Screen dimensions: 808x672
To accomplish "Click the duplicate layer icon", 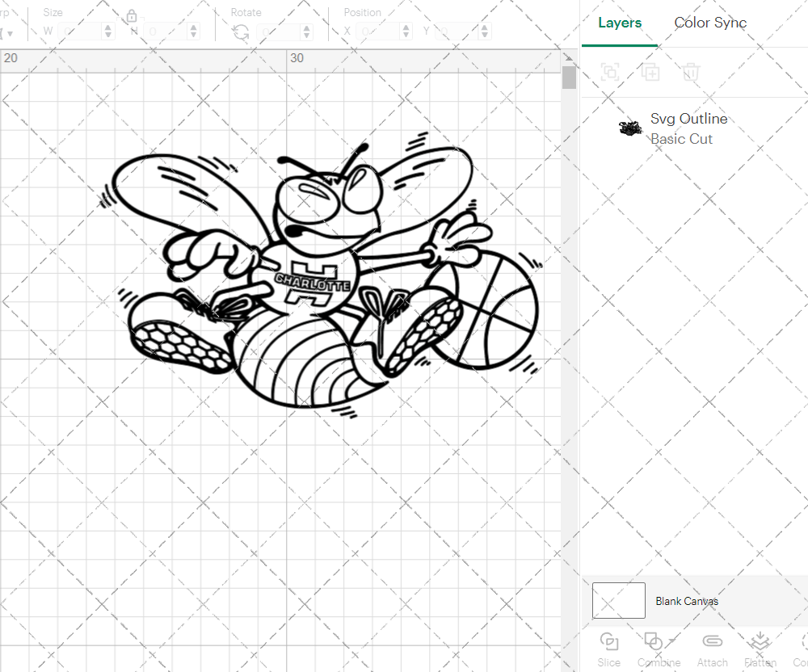I will tap(650, 72).
